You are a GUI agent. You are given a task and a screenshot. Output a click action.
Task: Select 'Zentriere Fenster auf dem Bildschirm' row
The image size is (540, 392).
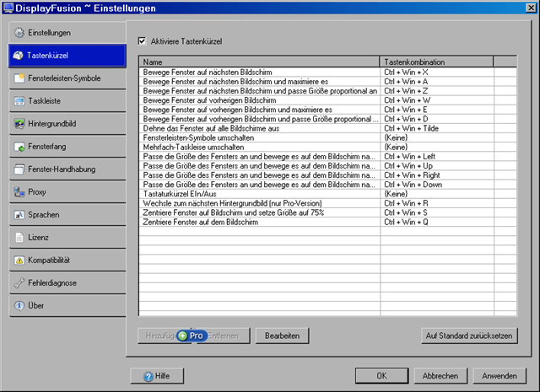pos(328,222)
